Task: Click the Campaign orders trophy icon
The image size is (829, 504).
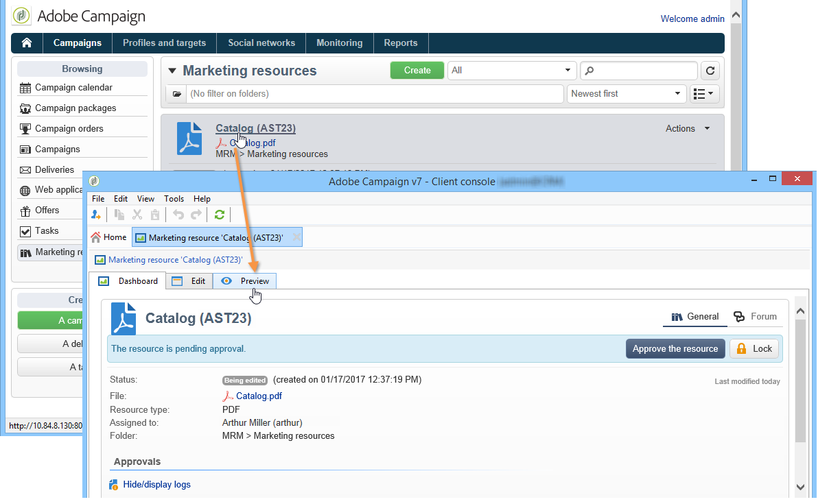Action: 25,129
